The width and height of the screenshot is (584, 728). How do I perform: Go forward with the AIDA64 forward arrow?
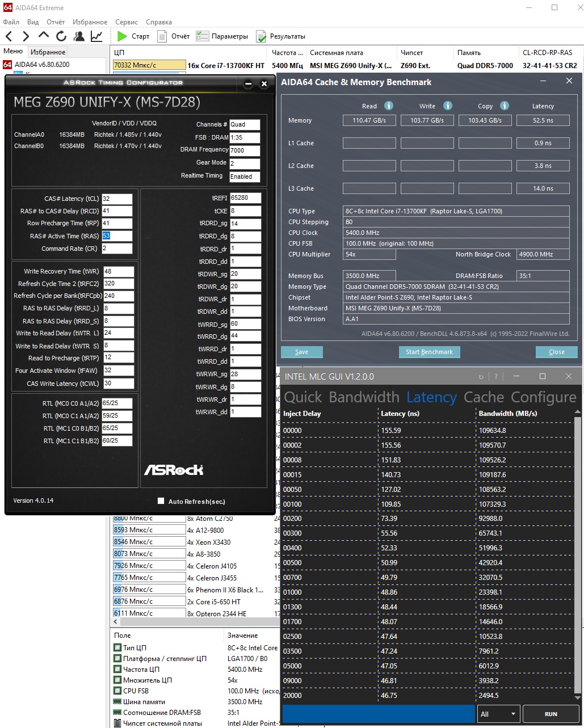click(x=26, y=36)
